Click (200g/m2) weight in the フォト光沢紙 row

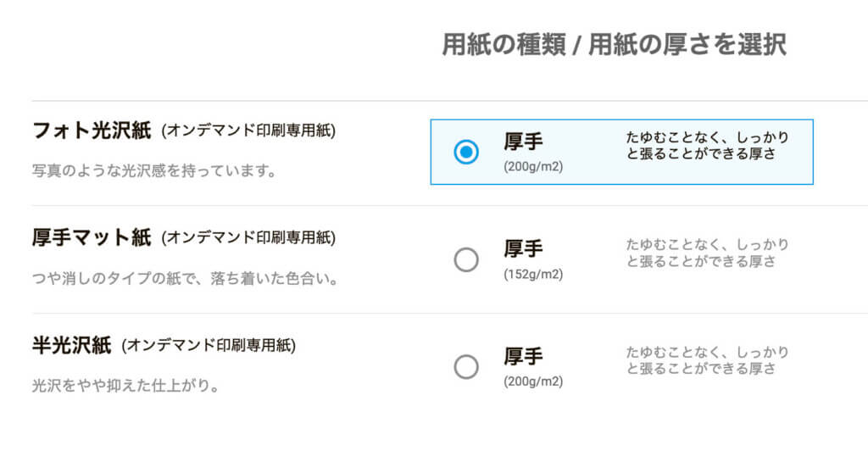[x=533, y=166]
